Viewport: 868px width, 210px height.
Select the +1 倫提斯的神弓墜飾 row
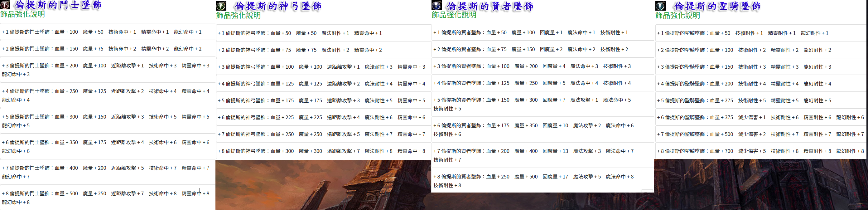tap(324, 33)
